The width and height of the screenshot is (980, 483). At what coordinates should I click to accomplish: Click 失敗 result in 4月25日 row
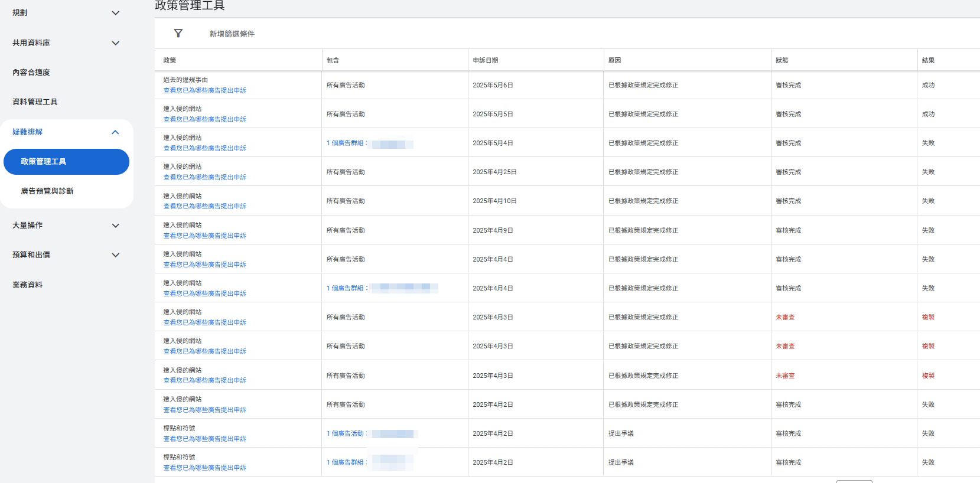point(928,172)
